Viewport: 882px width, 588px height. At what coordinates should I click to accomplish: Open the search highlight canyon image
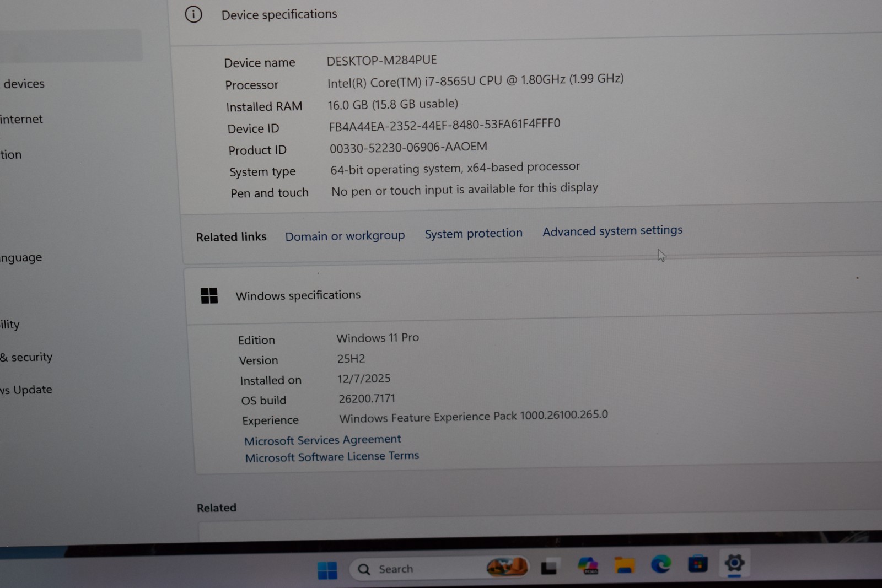[x=507, y=567]
